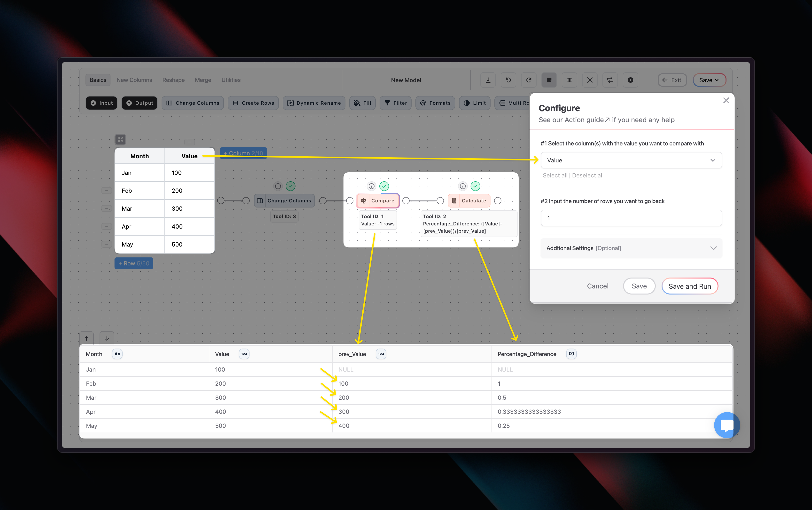Image resolution: width=812 pixels, height=510 pixels.
Task: Toggle Month column type badge Aa
Action: coord(117,354)
